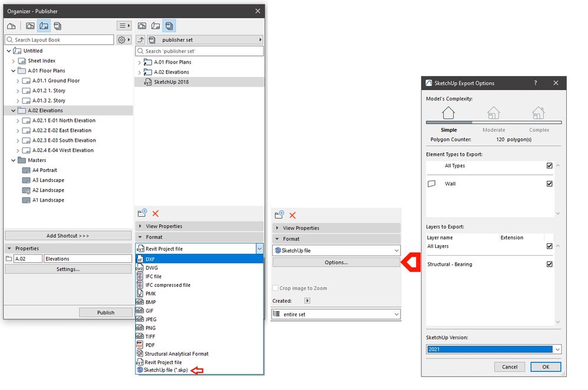Click the Search Layout Book field

point(60,39)
